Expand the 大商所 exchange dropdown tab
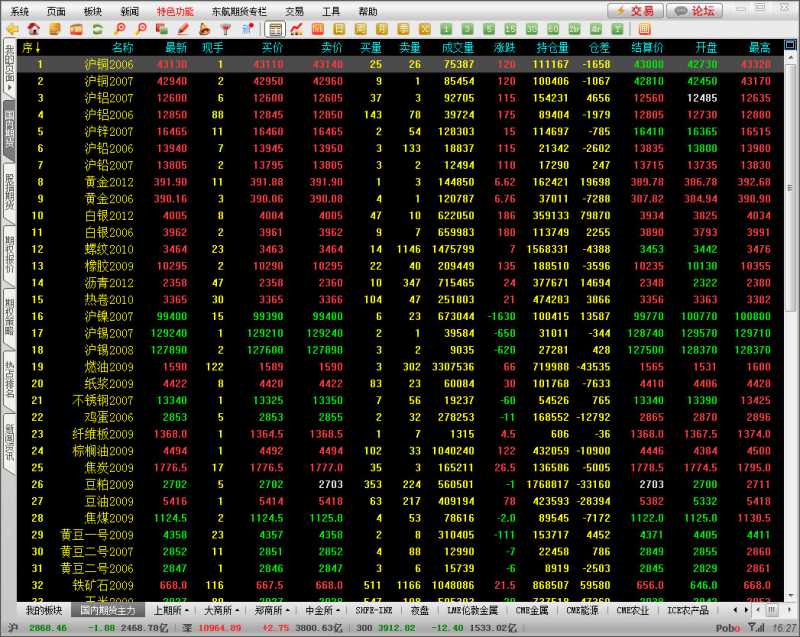The height and width of the screenshot is (637, 800). 221,609
